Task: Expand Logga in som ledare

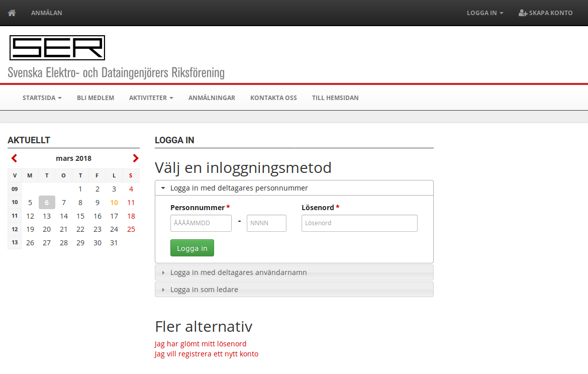Action: [294, 290]
